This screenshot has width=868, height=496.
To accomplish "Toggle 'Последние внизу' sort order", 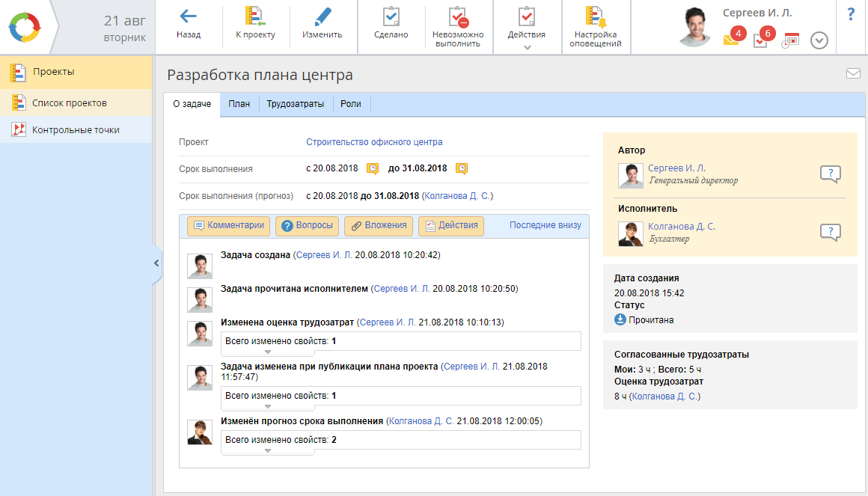I will click(x=545, y=225).
